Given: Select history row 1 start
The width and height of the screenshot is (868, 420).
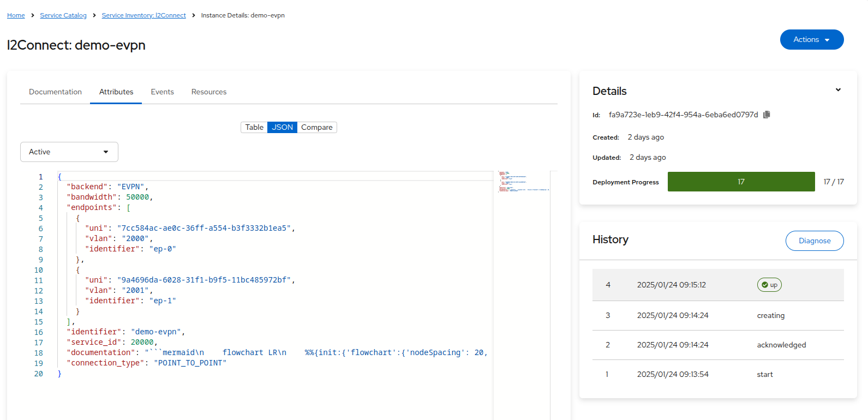Looking at the screenshot, I should point(718,374).
